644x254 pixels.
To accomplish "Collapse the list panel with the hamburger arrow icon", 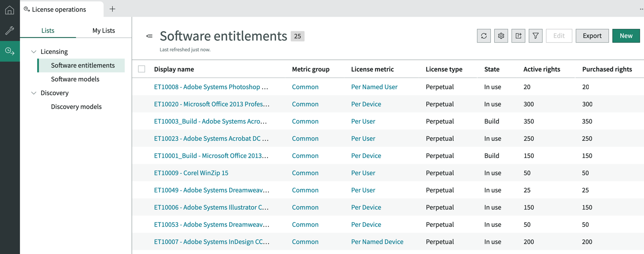I will point(149,36).
